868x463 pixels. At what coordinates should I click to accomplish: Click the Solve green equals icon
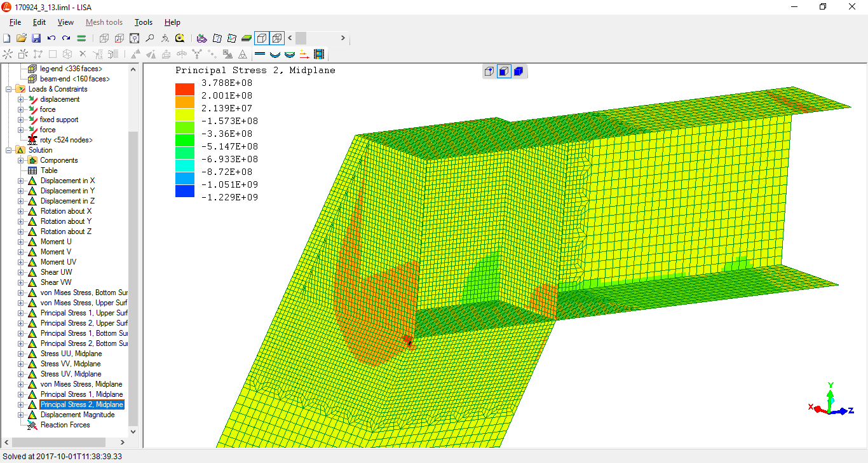point(81,38)
